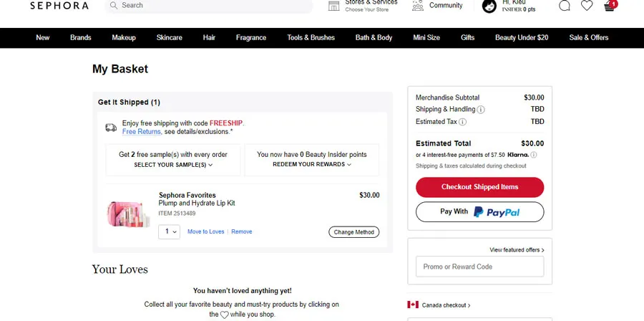
Task: Open the Sale & Offers menu
Action: coord(589,38)
